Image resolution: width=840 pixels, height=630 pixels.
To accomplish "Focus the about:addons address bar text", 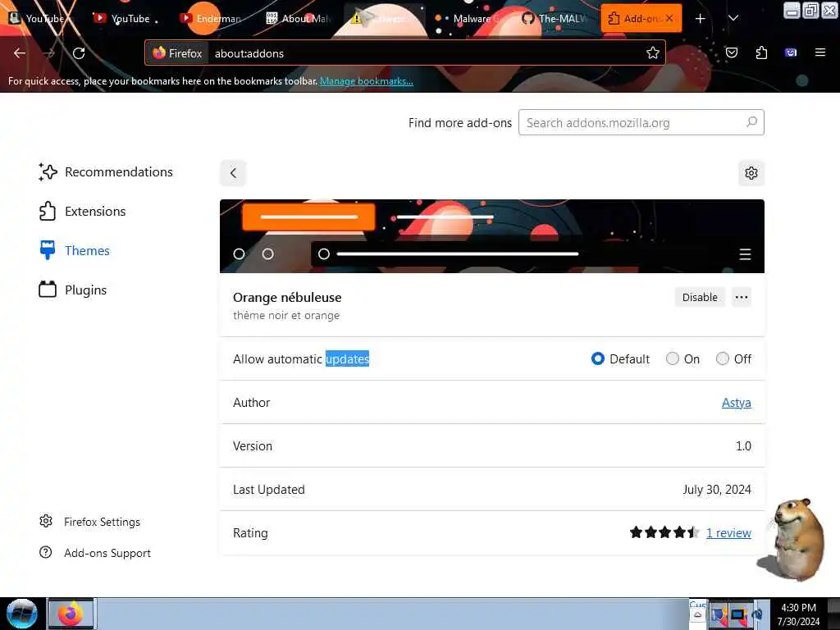I will point(249,53).
